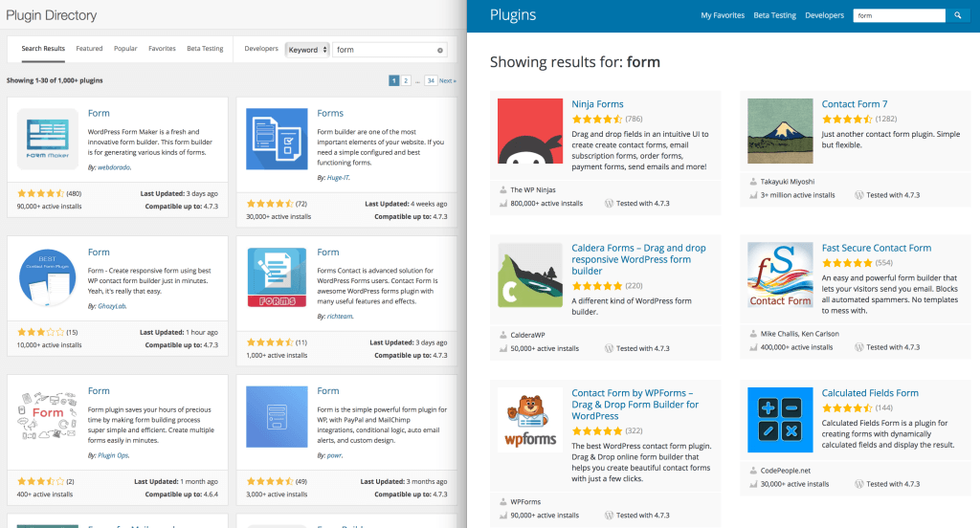
Task: Switch to the Beta Testing tab in Plugin Directory
Action: (x=205, y=49)
